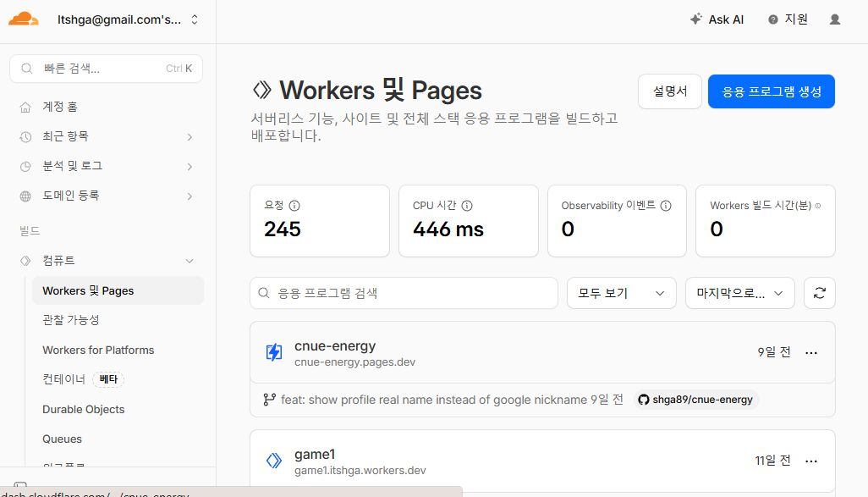Open the account switcher dropdown
The height and width of the screenshot is (497, 868).
click(x=128, y=20)
